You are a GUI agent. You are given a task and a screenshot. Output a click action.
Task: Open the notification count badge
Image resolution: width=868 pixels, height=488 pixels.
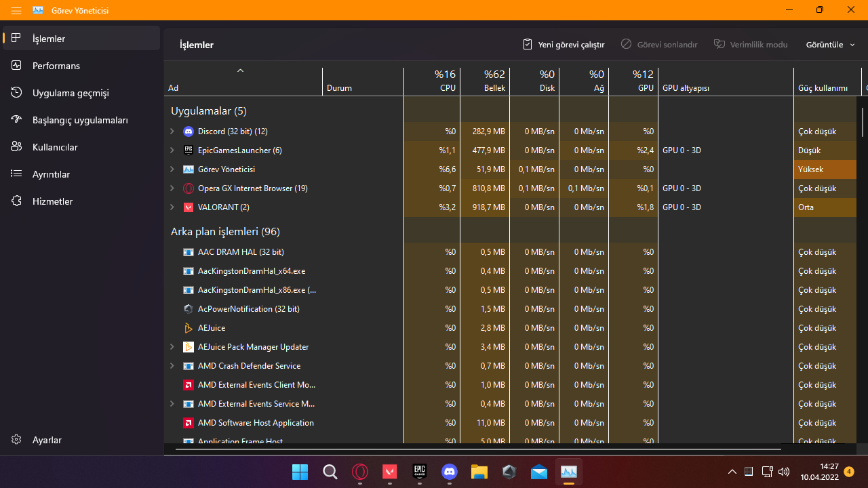click(x=849, y=472)
